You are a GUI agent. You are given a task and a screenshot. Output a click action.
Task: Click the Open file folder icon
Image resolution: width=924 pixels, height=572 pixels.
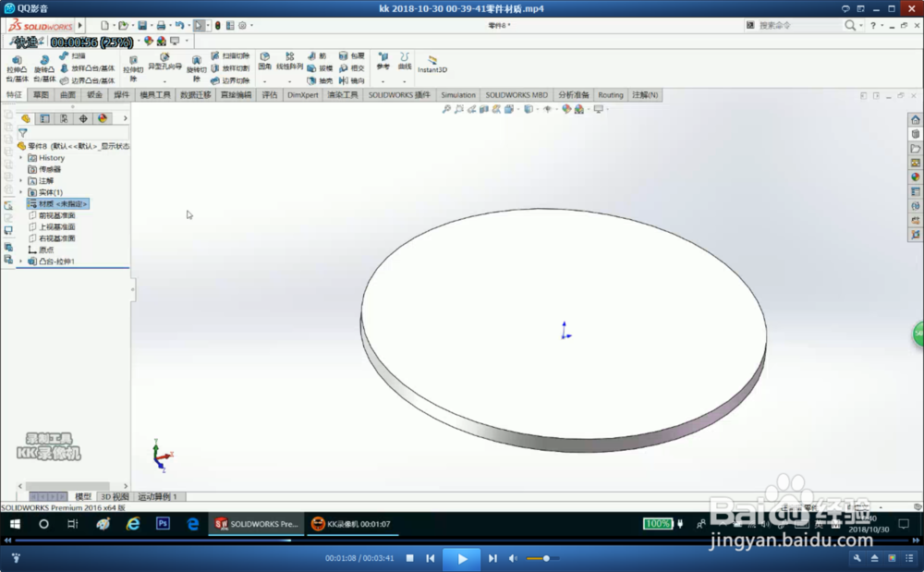pos(123,25)
